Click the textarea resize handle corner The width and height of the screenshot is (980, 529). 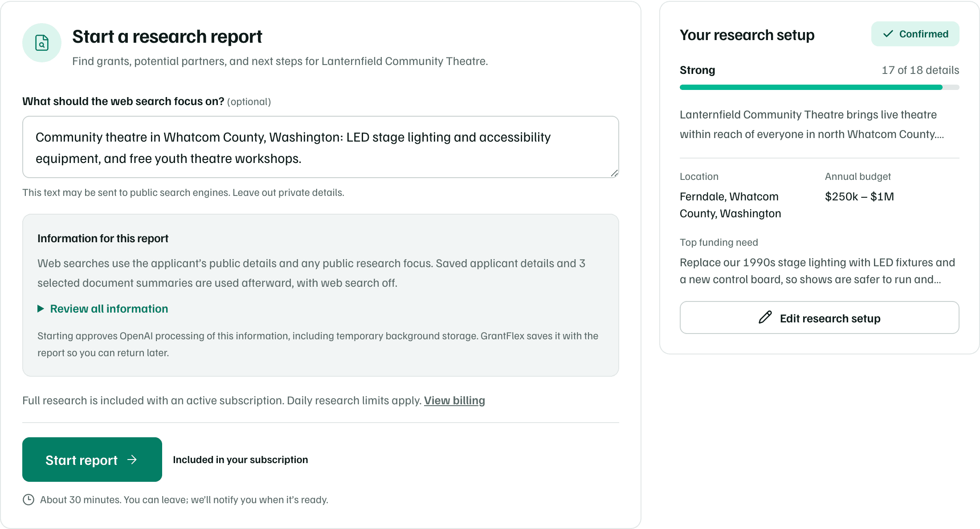[x=614, y=173]
